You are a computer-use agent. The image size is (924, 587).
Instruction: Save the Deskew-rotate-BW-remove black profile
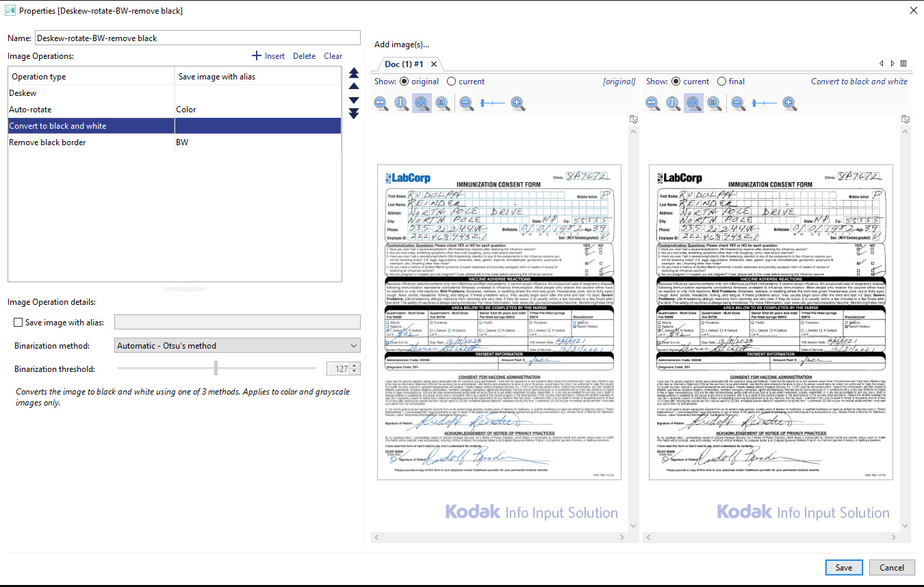pyautogui.click(x=844, y=567)
